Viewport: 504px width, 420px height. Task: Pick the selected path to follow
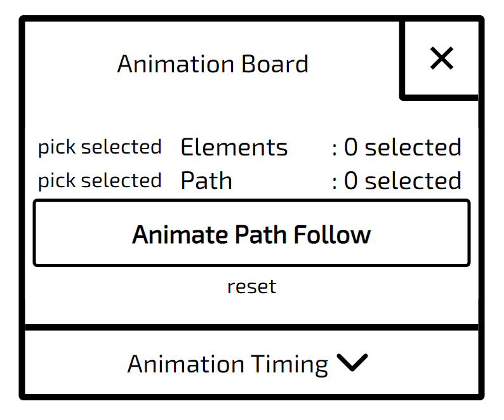pos(100,181)
